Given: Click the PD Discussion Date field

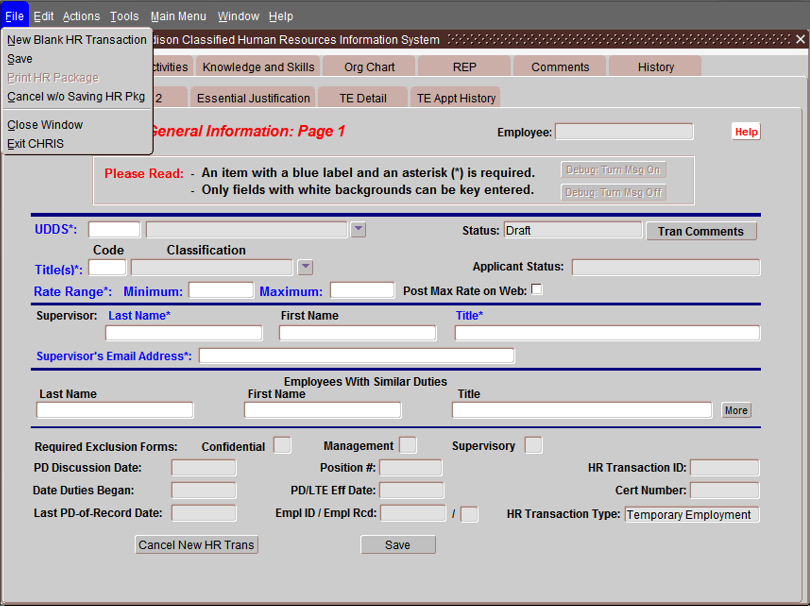Looking at the screenshot, I should coord(204,468).
